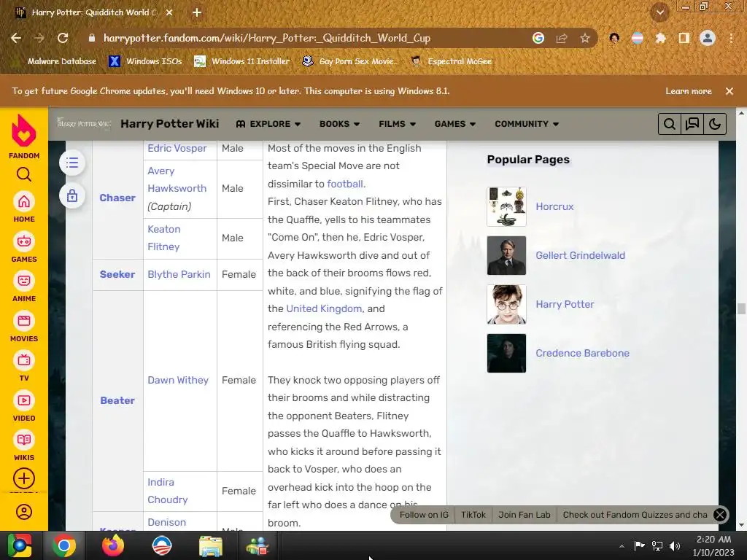Screen dimensions: 747x560
Task: Open the Credence Barebone page link
Action: pos(582,353)
